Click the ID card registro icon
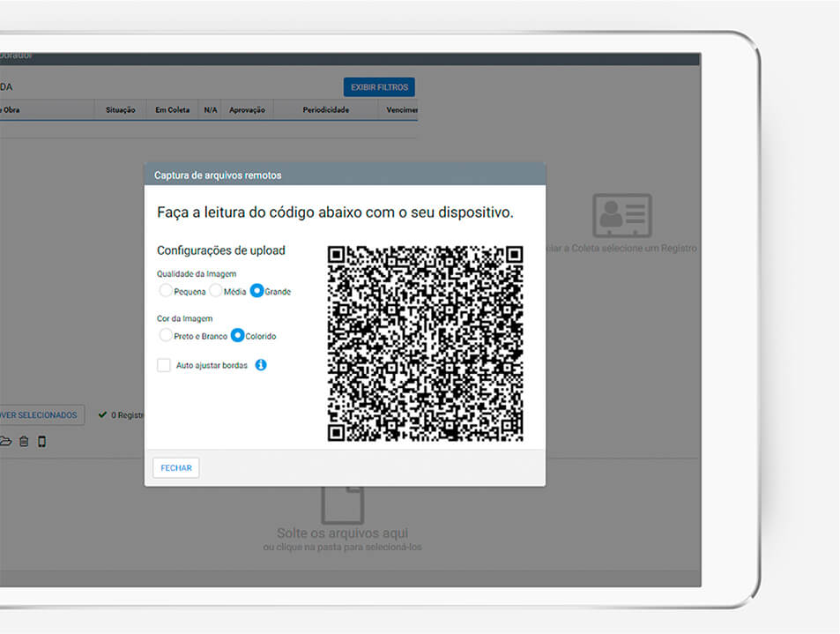 tap(622, 215)
